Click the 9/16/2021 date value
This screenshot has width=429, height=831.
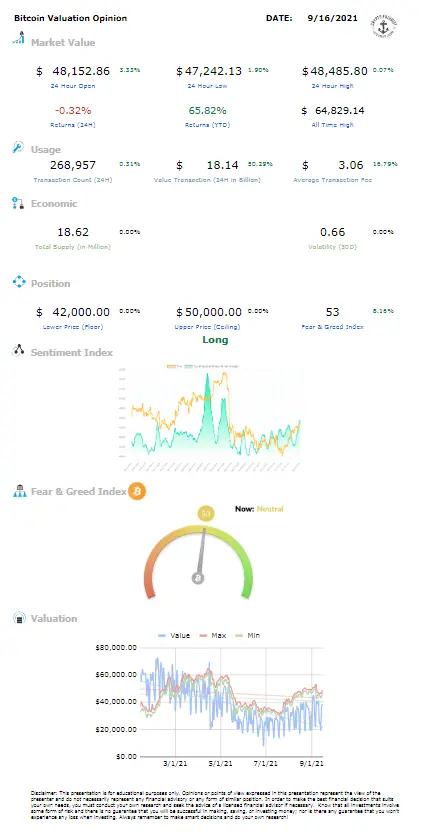point(332,18)
